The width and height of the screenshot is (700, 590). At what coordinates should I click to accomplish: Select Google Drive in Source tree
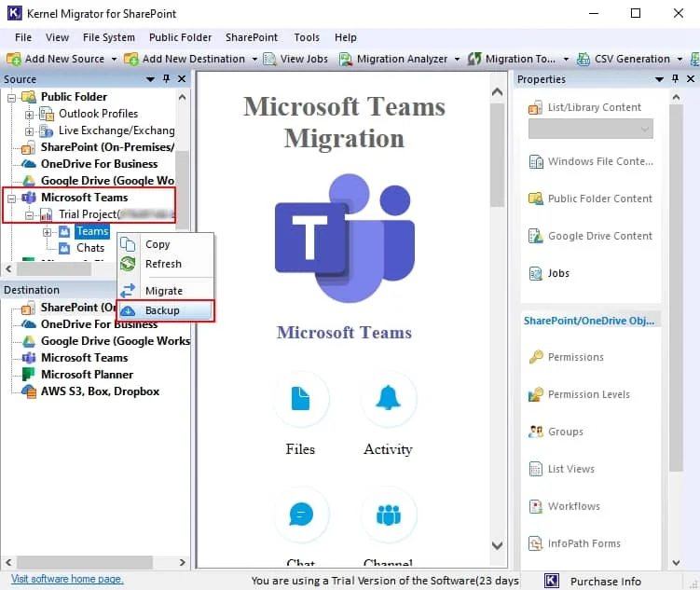tap(107, 181)
